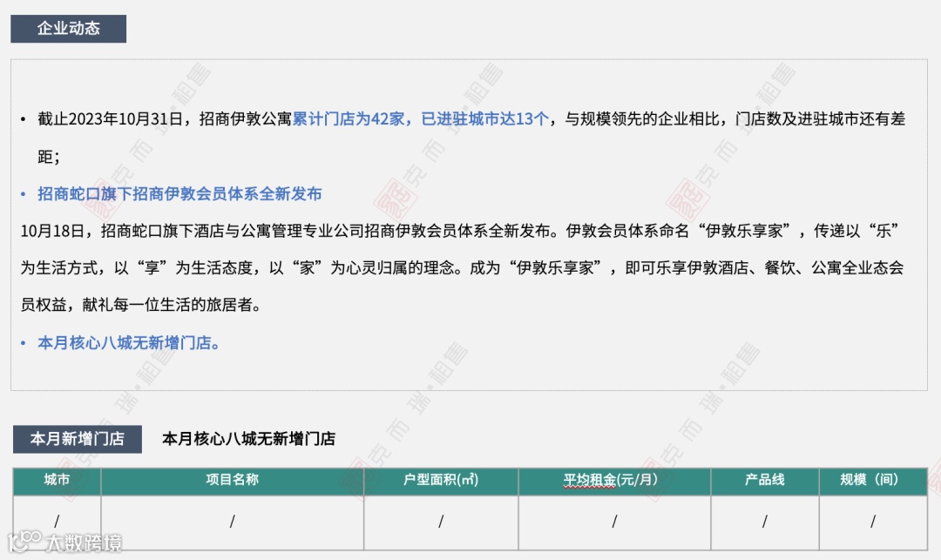Click the text 截止2023年10月31日,招商伊敦公寓
The image size is (941, 560).
click(x=165, y=118)
